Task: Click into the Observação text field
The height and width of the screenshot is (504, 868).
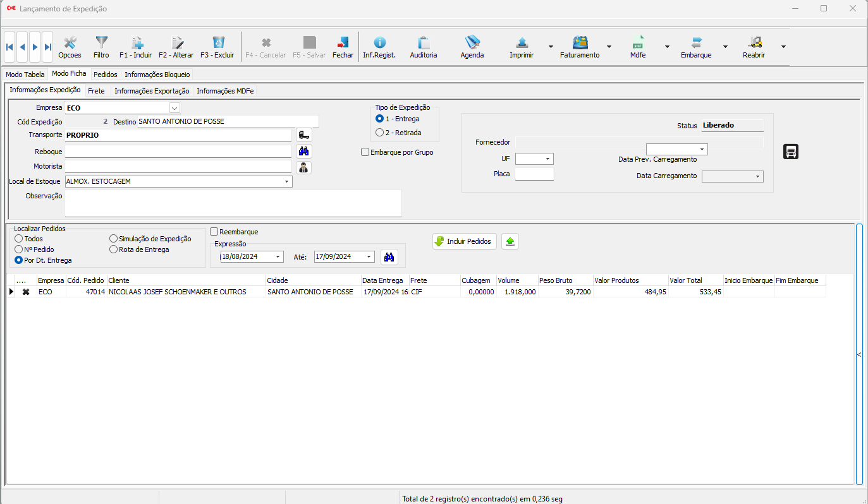Action: [x=233, y=203]
